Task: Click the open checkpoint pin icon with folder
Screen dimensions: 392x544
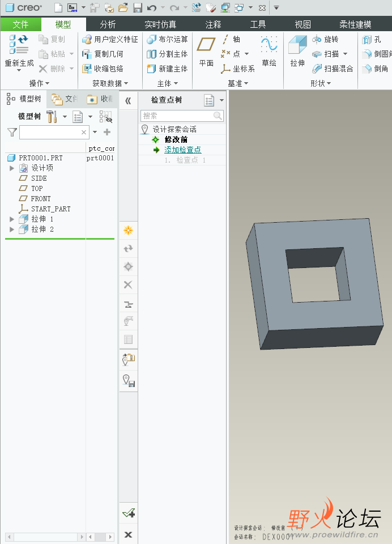Action: click(x=129, y=359)
